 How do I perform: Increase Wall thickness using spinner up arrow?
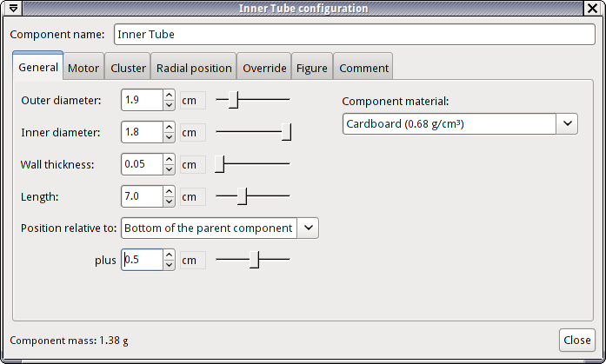pyautogui.click(x=169, y=159)
